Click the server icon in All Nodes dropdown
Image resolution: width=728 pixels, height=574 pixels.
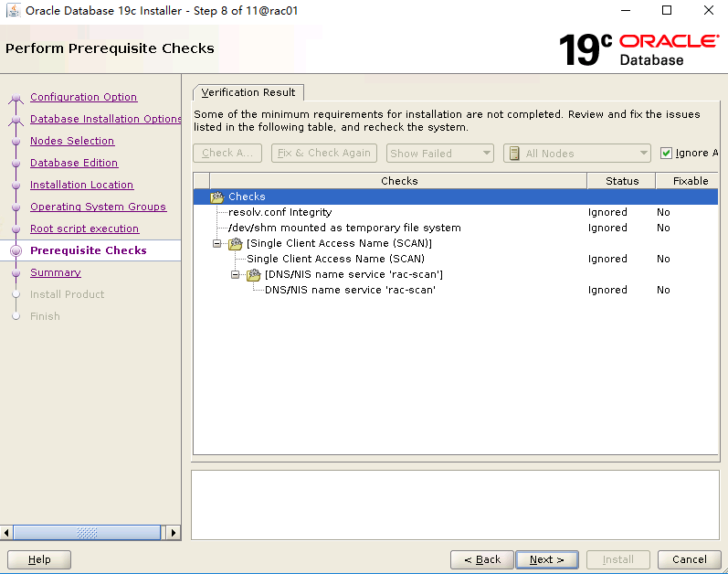pyautogui.click(x=514, y=154)
